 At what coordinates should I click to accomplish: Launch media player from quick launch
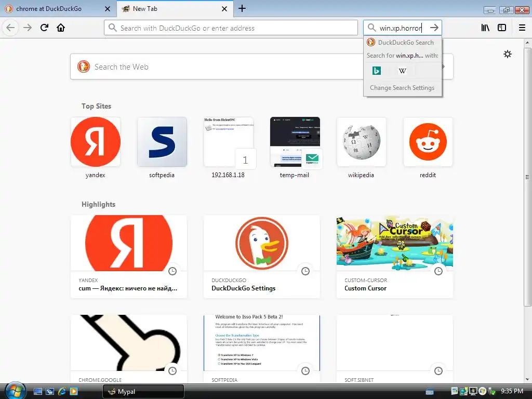point(74,392)
